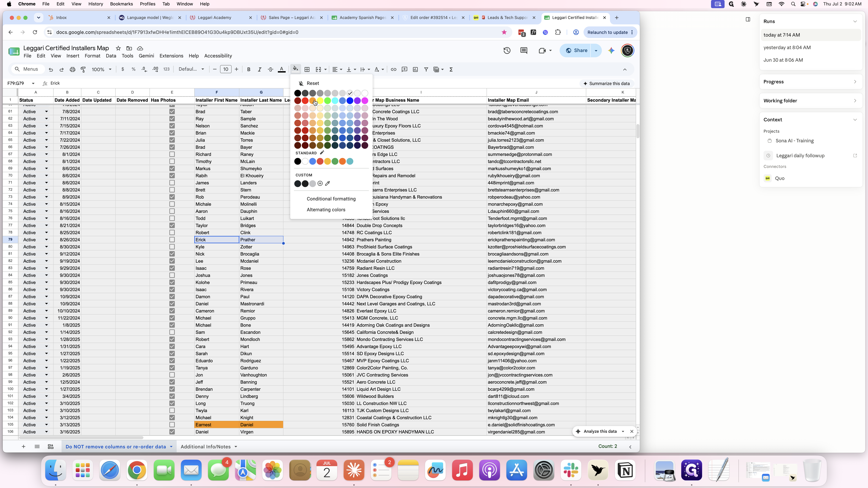The width and height of the screenshot is (868, 488).
Task: Toggle Has Photos checkbox for Earnest Daniel
Action: (172, 425)
